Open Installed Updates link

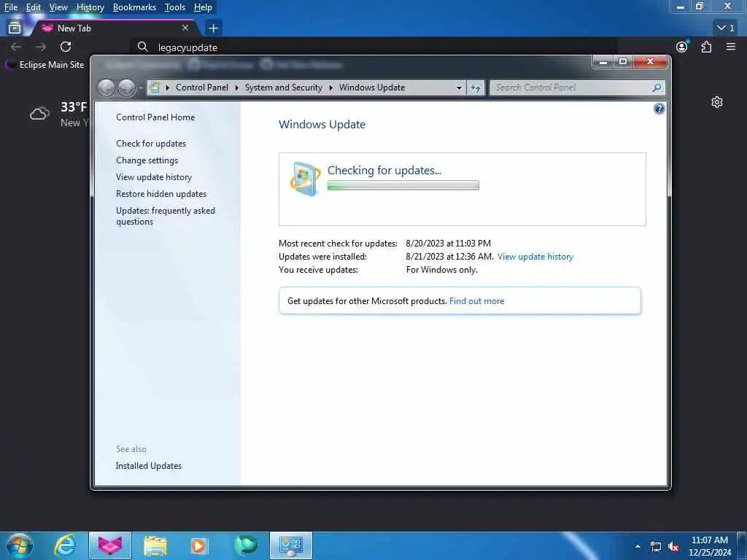point(149,466)
